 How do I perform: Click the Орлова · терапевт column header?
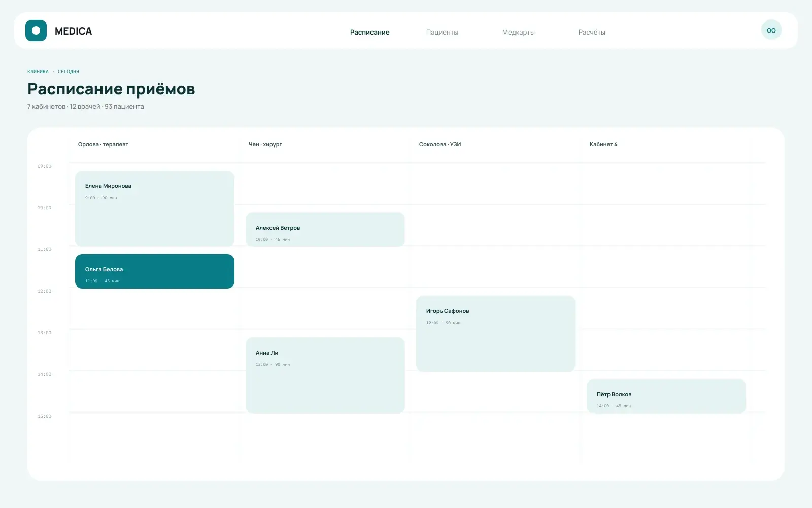103,144
